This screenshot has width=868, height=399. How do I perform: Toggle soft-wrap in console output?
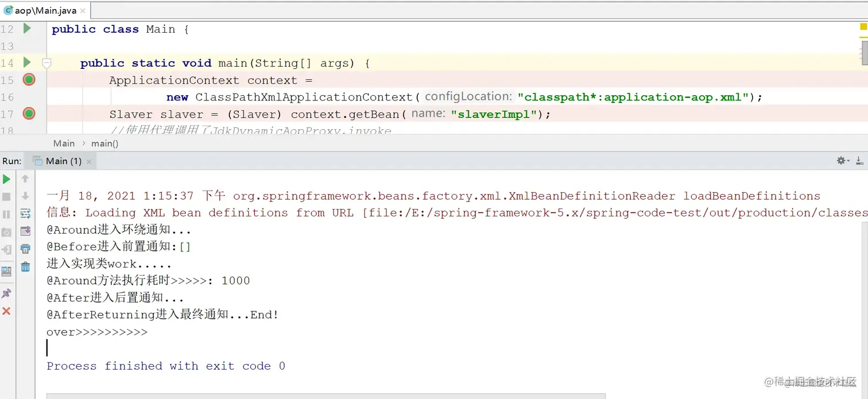pos(25,214)
